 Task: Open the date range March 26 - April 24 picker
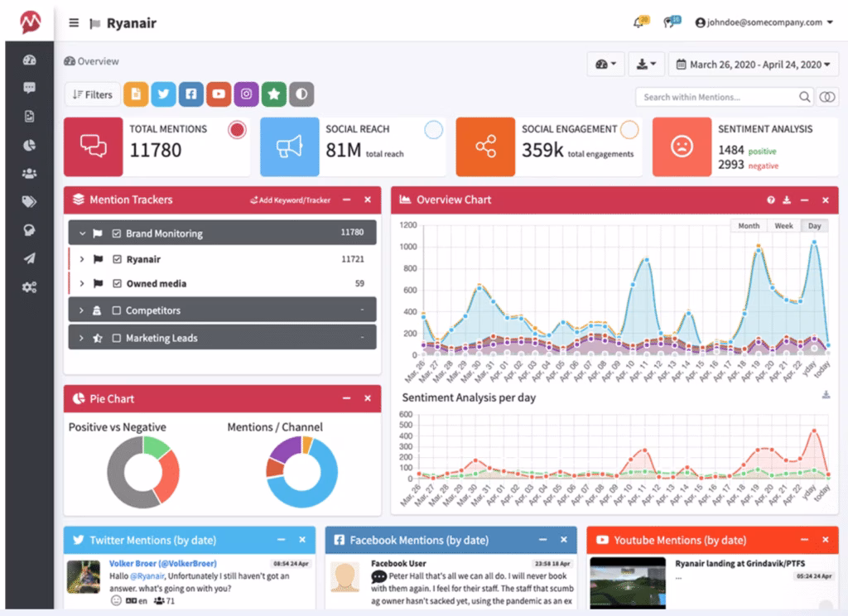coord(754,64)
